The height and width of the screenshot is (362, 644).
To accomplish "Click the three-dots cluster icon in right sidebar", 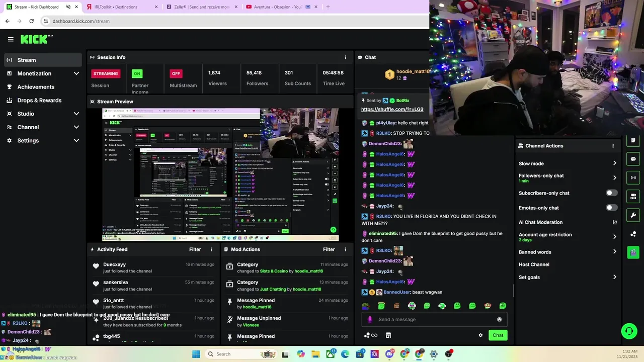I will click(x=633, y=234).
